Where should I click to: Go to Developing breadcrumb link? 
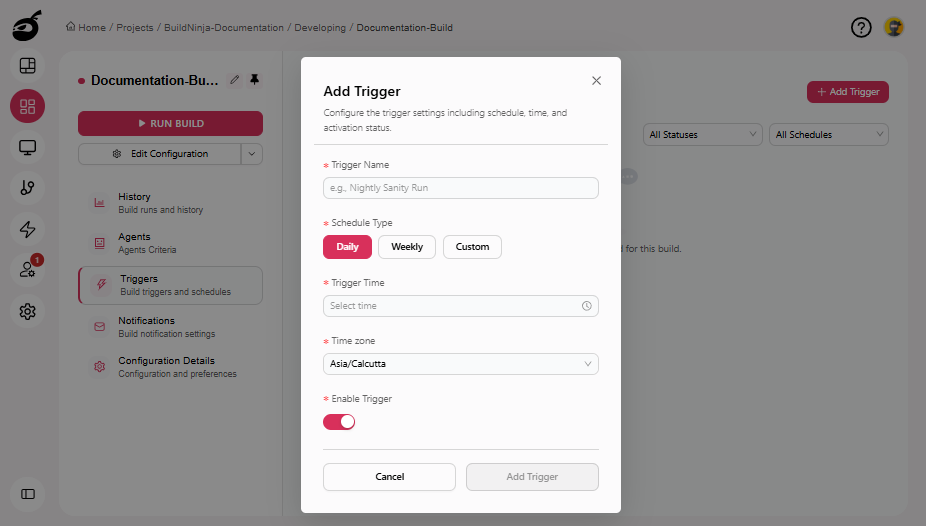(320, 27)
